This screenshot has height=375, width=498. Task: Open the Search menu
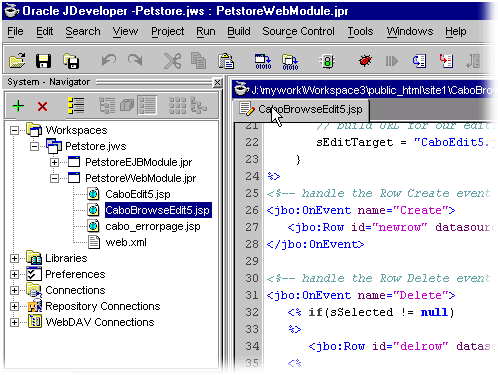pos(83,31)
